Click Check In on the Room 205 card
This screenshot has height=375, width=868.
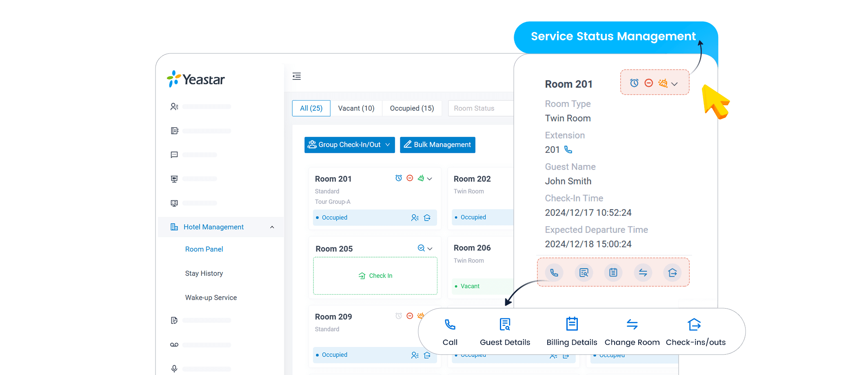point(375,276)
